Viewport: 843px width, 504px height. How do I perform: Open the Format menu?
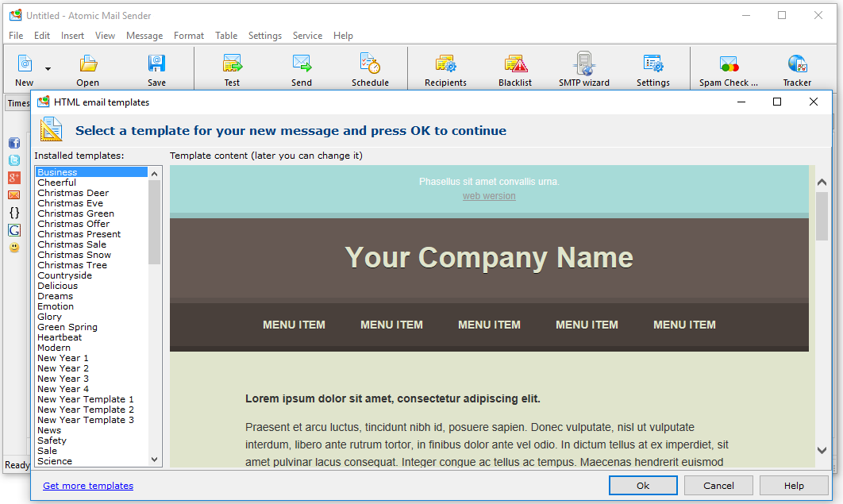(189, 36)
